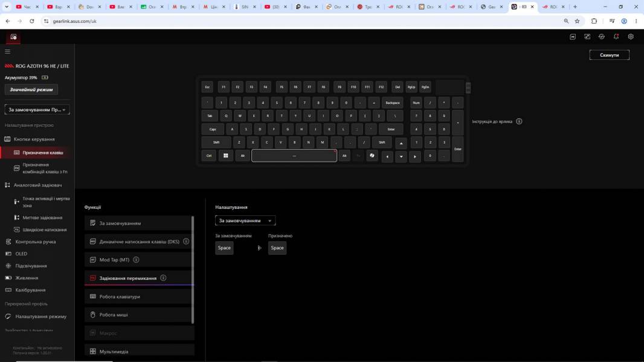Image resolution: width=644 pixels, height=362 pixels.
Task: Open the browser extensions puzzle icon
Action: click(594, 21)
